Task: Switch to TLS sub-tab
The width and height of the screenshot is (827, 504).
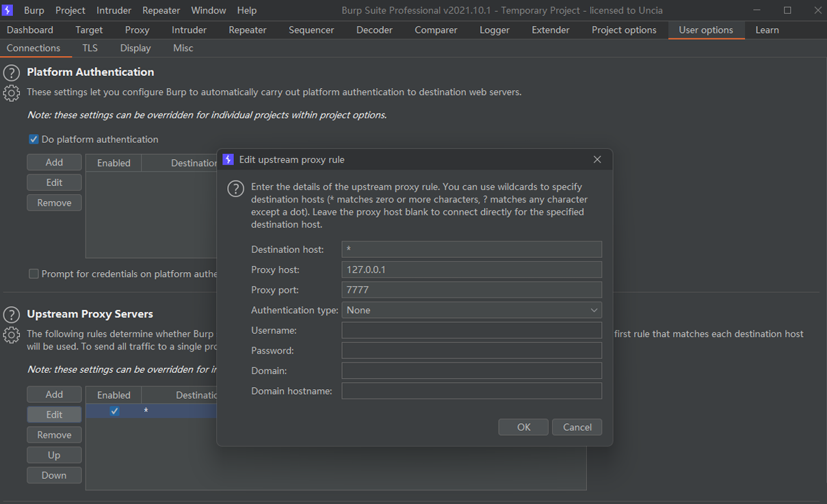Action: [x=90, y=49]
